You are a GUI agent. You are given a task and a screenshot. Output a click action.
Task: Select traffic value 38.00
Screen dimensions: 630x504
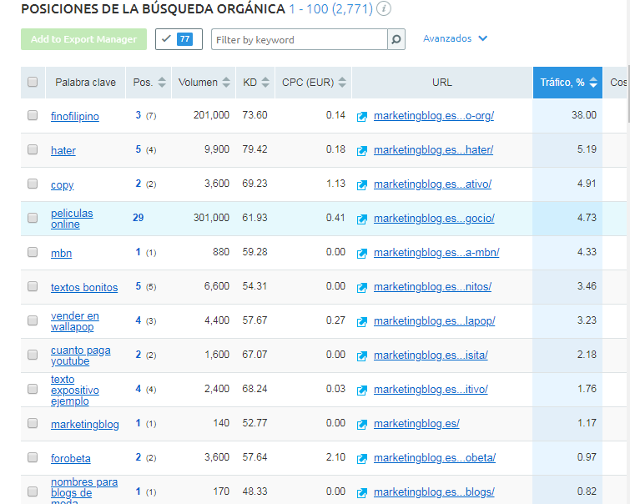[x=584, y=115]
